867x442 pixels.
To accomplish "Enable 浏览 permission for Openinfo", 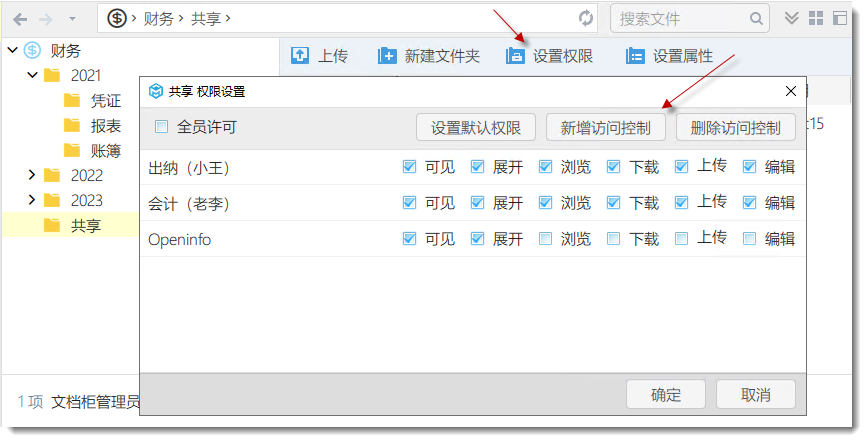I will click(545, 239).
